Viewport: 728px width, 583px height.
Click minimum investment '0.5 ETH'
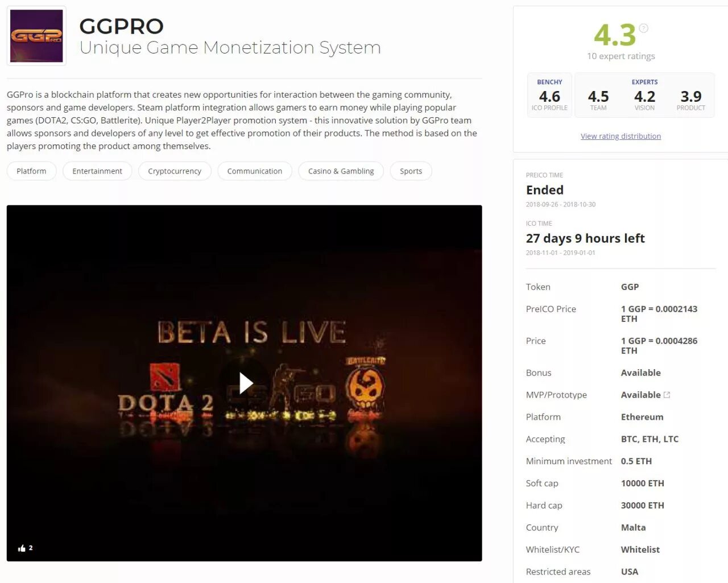(636, 461)
